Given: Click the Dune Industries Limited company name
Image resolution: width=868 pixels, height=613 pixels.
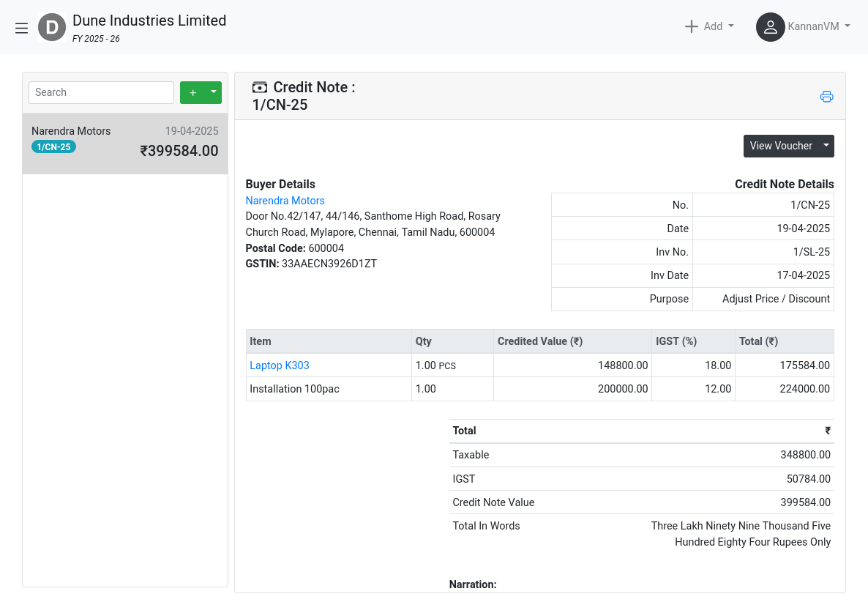Looking at the screenshot, I should 149,21.
